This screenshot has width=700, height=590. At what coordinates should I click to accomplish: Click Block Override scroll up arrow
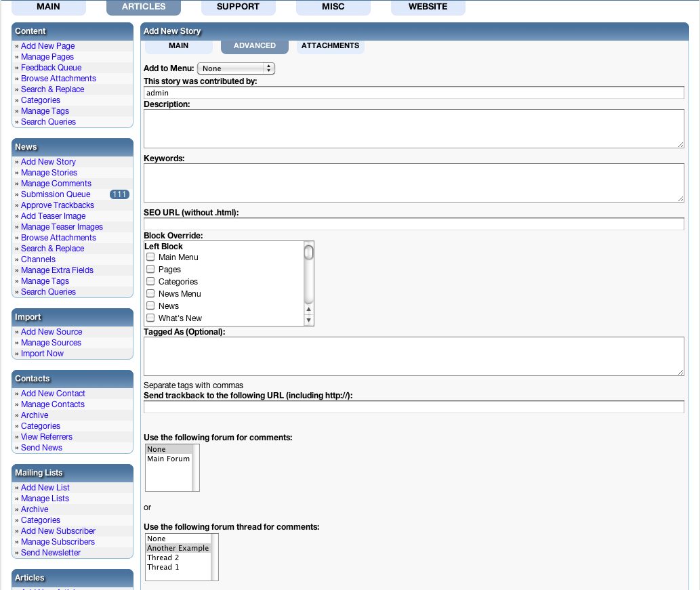(x=308, y=310)
